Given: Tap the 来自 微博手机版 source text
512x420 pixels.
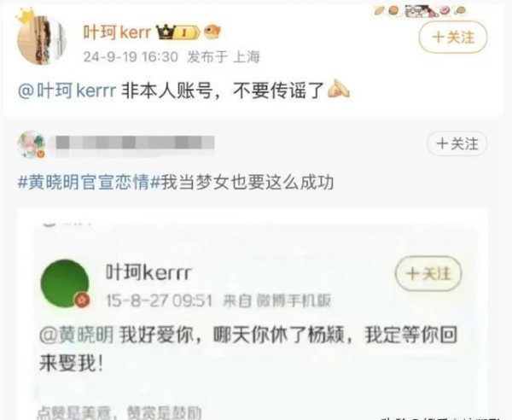Looking at the screenshot, I should (276, 300).
